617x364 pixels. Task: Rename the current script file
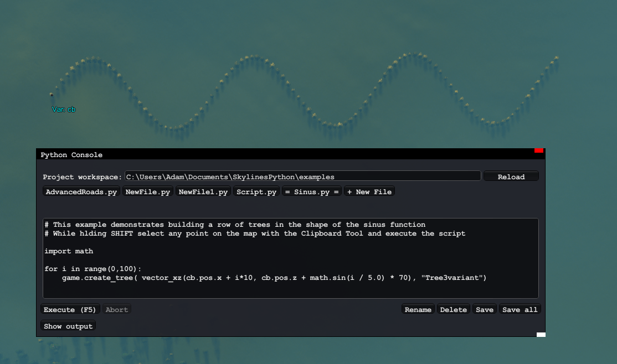click(418, 310)
